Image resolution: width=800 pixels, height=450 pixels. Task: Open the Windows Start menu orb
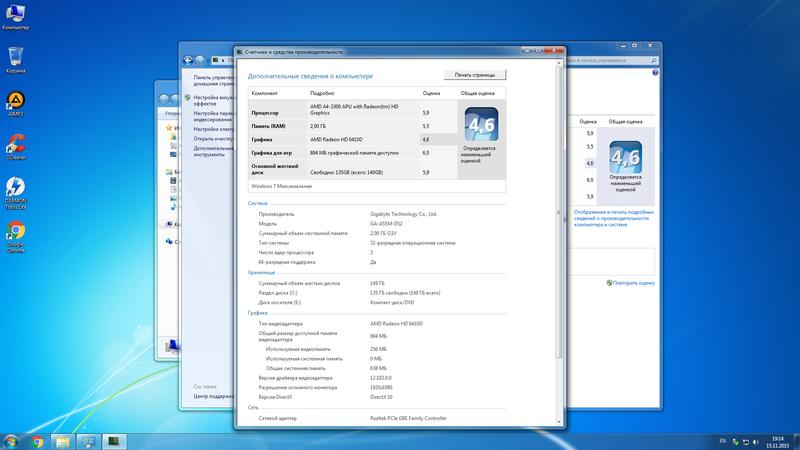11,442
